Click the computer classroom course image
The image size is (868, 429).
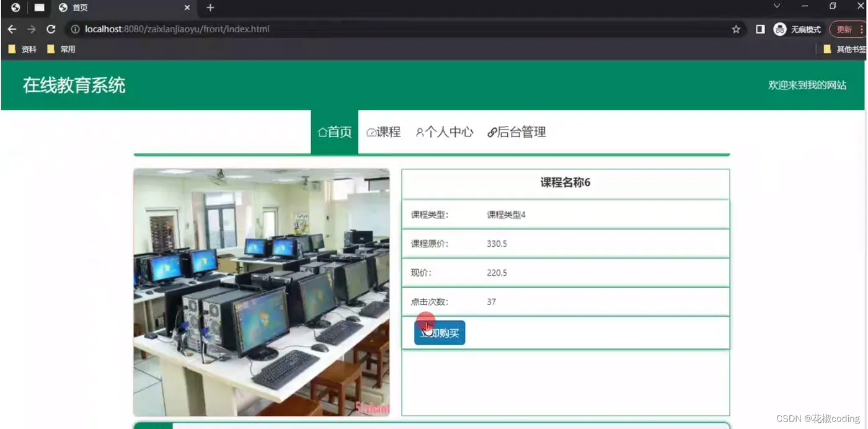coord(262,292)
